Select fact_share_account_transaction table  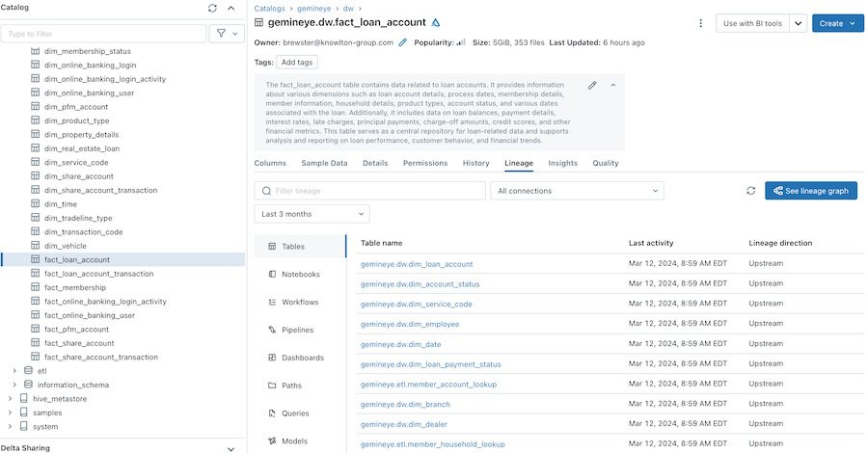(100, 358)
